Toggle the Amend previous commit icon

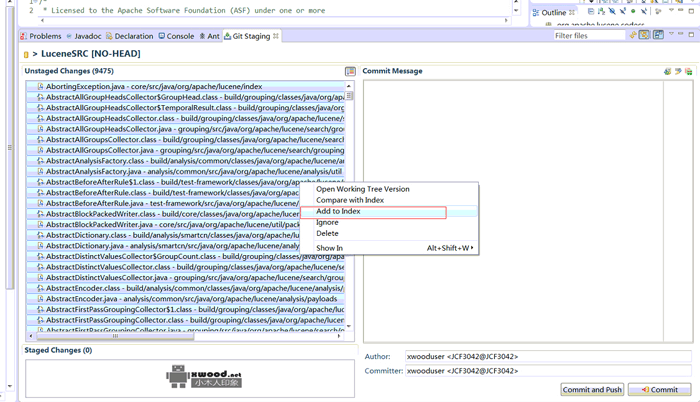(x=667, y=71)
